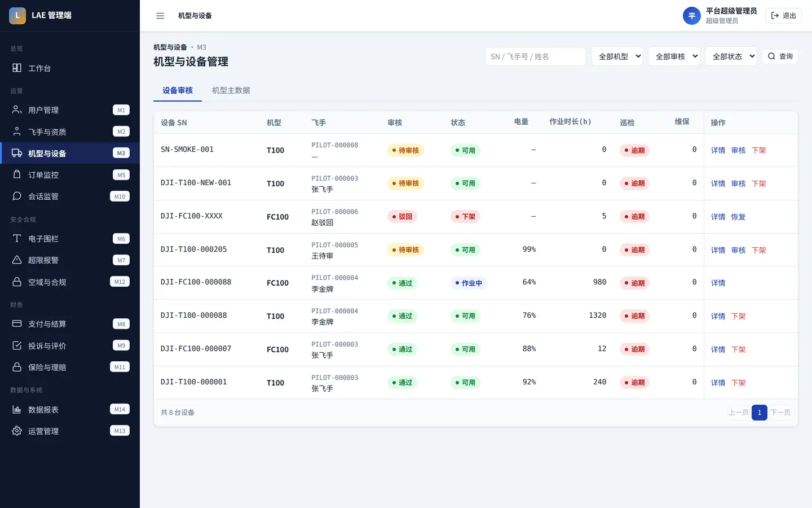Open 详情 for DJI-FC100-000088

click(718, 283)
